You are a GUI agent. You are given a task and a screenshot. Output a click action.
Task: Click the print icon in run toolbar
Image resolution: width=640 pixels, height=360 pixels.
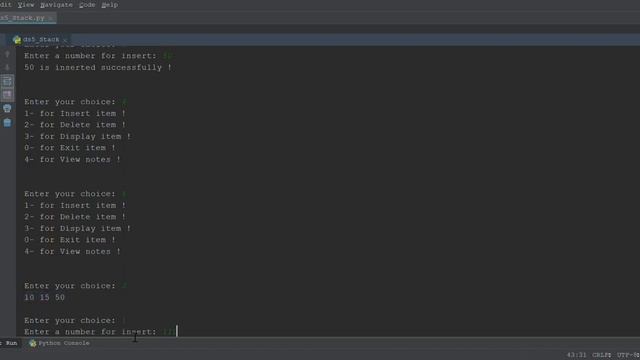click(7, 109)
